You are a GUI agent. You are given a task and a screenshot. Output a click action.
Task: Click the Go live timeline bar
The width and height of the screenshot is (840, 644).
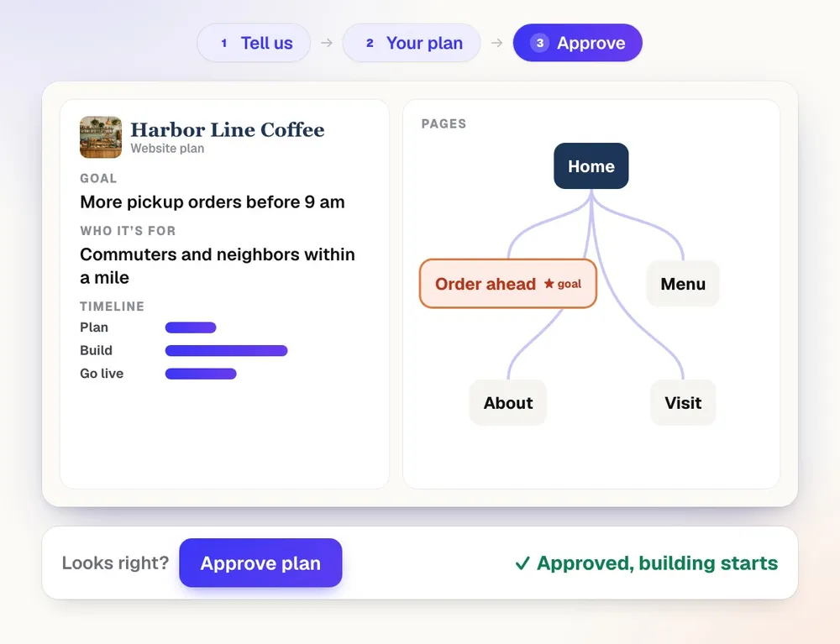pyautogui.click(x=201, y=374)
